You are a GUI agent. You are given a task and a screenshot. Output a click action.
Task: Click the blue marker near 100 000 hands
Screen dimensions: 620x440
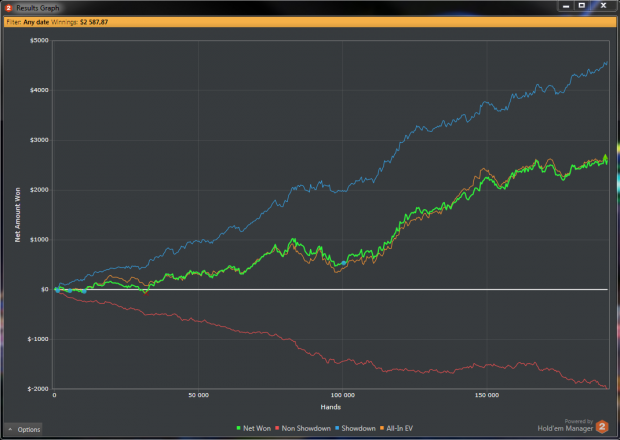tap(344, 263)
